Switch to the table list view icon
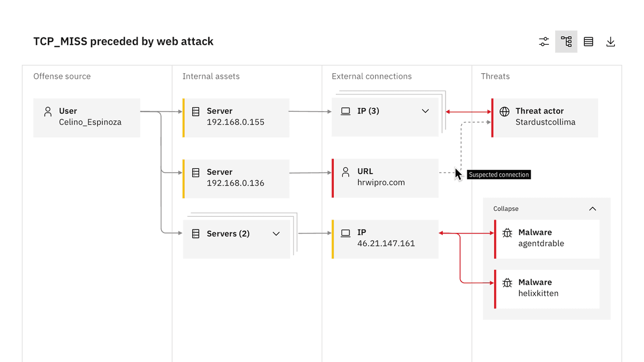The width and height of the screenshot is (644, 362). point(588,41)
